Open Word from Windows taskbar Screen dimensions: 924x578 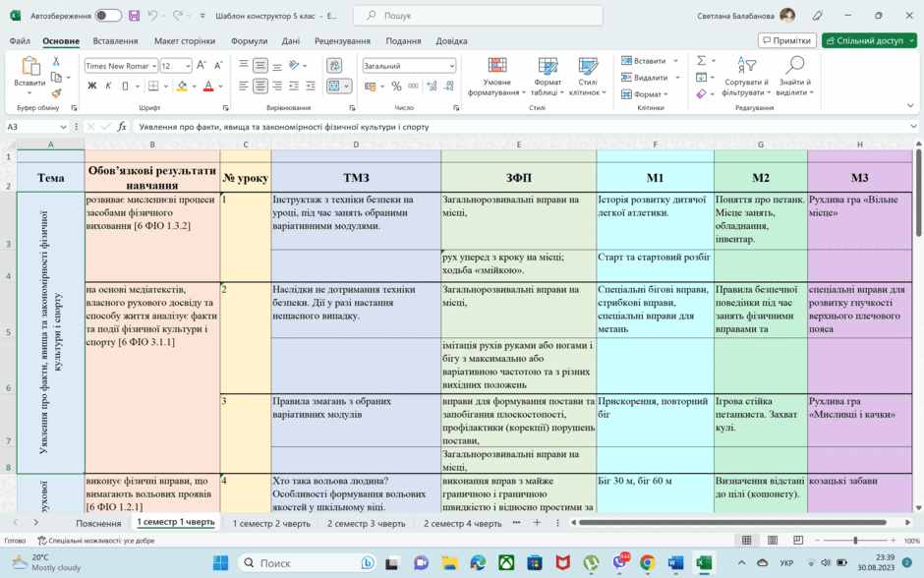(x=675, y=563)
